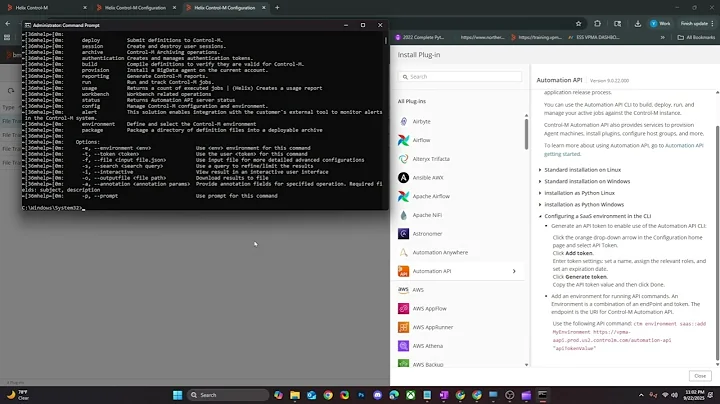The image size is (720, 404).
Task: Click the Automation API plug-in icon
Action: 403,271
